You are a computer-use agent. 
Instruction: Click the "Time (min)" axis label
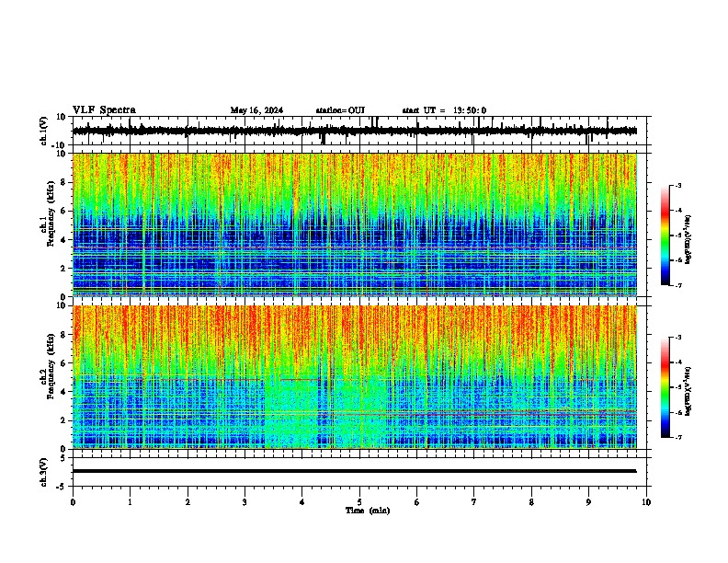click(368, 511)
